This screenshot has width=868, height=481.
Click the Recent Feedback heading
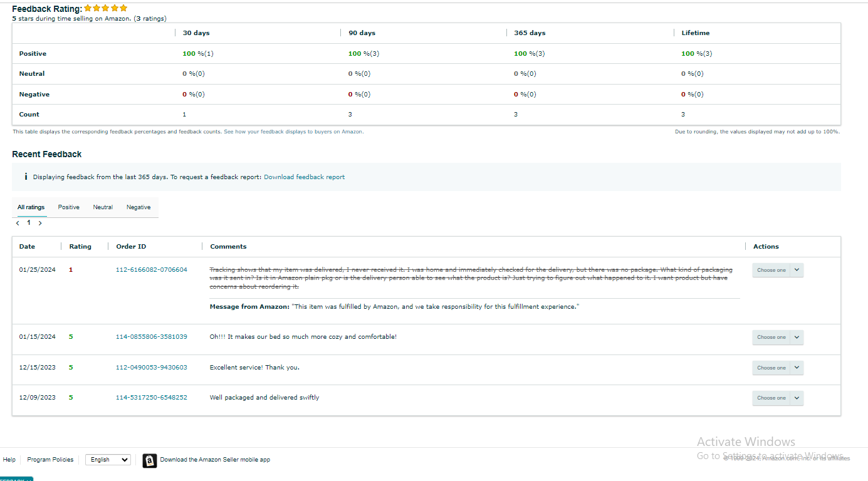pyautogui.click(x=47, y=154)
